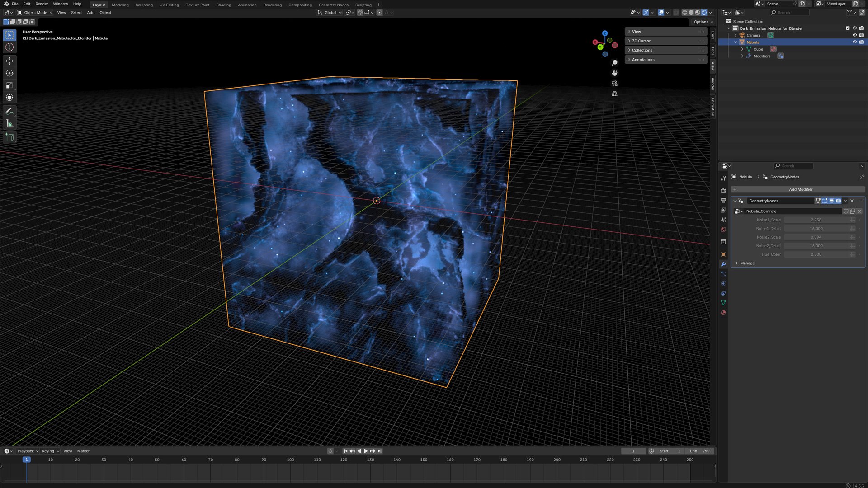This screenshot has height=488, width=868.
Task: Select the Measure tool
Action: [x=9, y=124]
